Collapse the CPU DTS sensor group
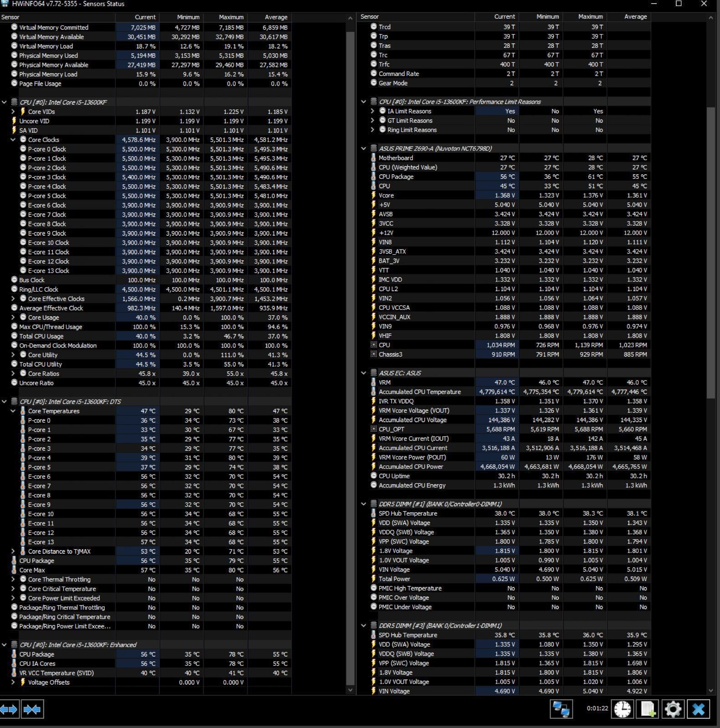Screen dimensions: 720x728 click(x=4, y=401)
